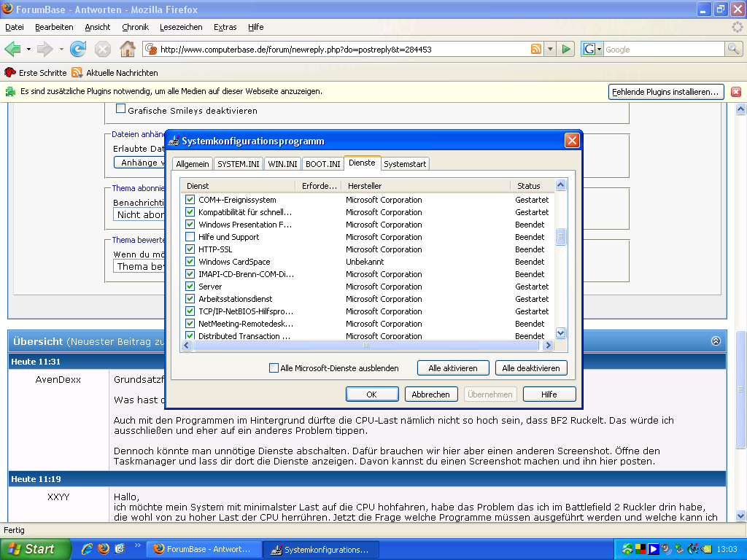747x560 pixels.
Task: Uncheck Kompatibilität für schnell... service
Action: (x=190, y=212)
